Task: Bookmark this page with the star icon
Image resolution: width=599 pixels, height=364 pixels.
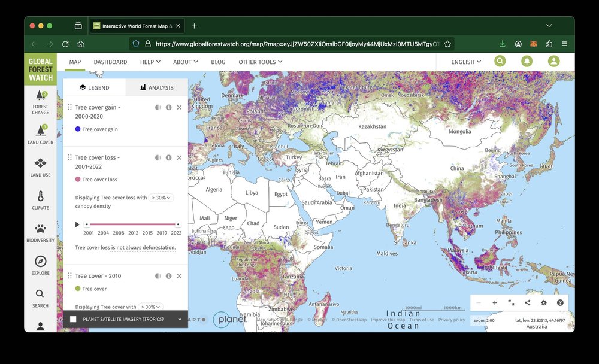Action: coord(447,44)
